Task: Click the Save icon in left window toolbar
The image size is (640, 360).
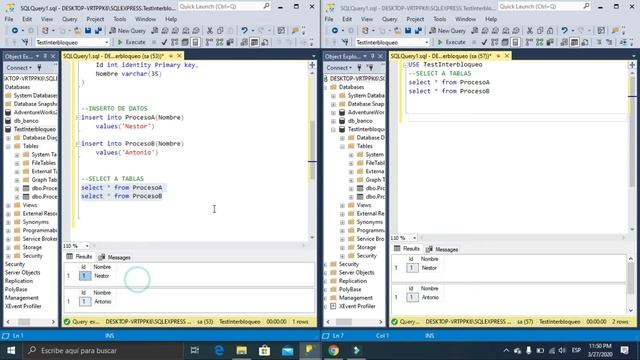Action: click(88, 31)
